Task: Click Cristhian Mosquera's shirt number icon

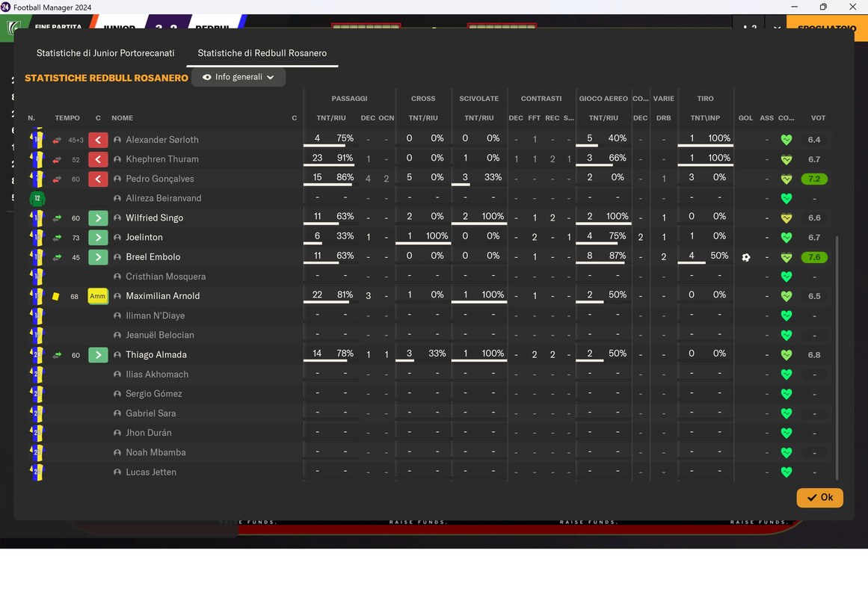Action: [x=37, y=277]
